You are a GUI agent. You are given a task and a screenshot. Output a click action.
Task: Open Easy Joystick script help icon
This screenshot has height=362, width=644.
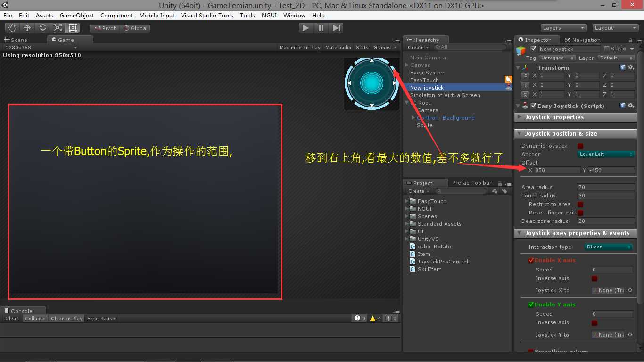[x=622, y=106]
